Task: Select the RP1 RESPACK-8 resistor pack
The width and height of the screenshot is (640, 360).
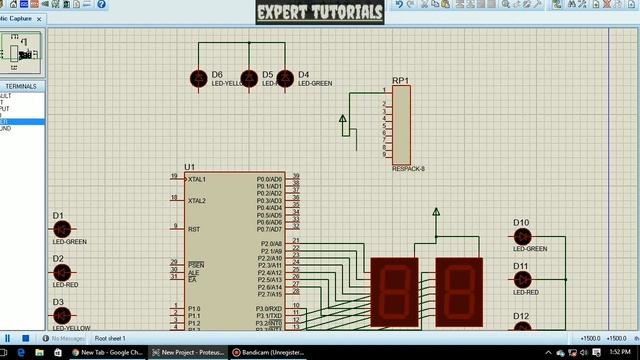Action: 402,125
